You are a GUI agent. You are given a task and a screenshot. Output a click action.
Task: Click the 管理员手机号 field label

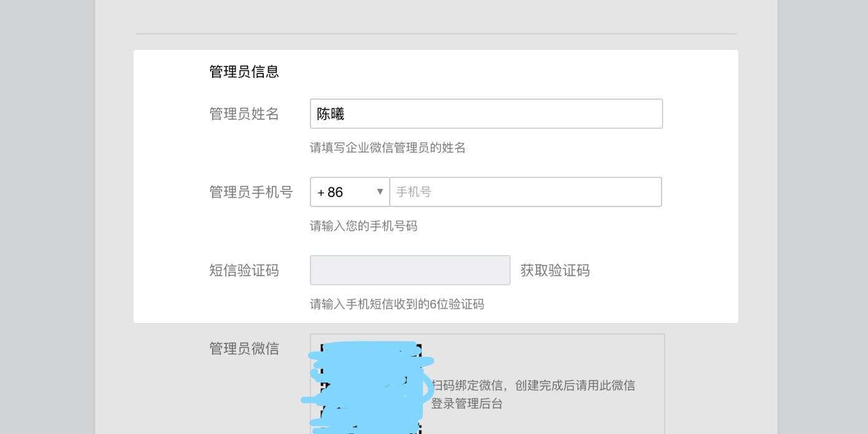click(251, 192)
